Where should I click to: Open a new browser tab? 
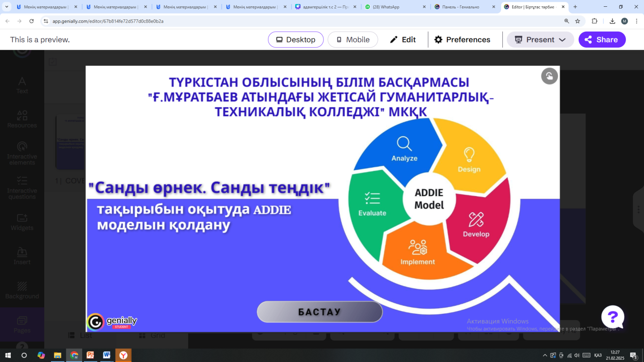click(575, 7)
